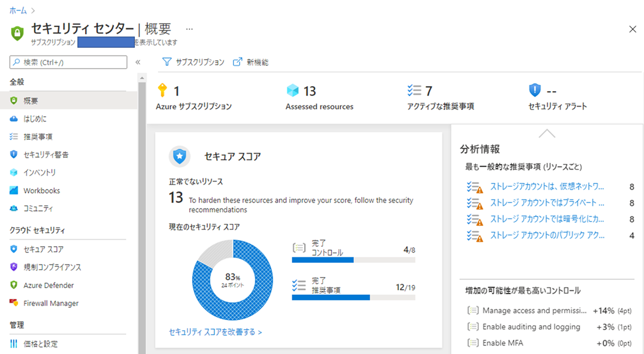Click the sidebar scrollbar up arrow

tap(142, 78)
